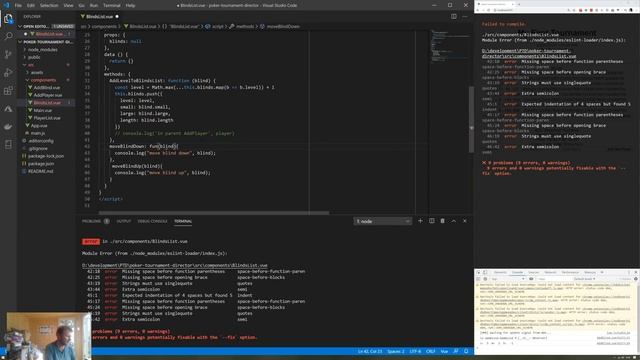Click the BlindsList.vue file path link in terminal
Image resolution: width=640 pixels, height=360 pixels.
[x=175, y=265]
